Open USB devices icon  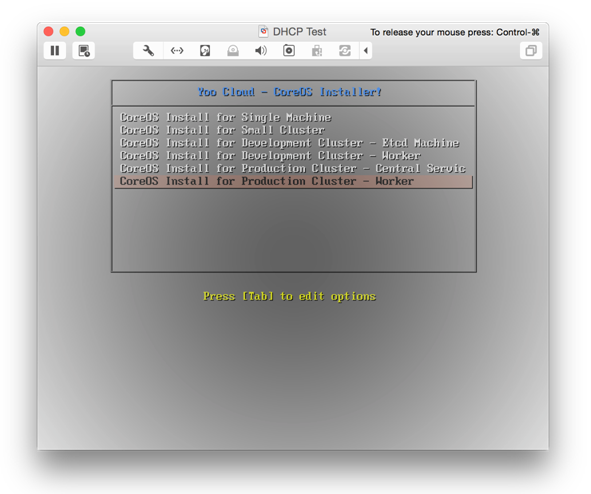[317, 50]
